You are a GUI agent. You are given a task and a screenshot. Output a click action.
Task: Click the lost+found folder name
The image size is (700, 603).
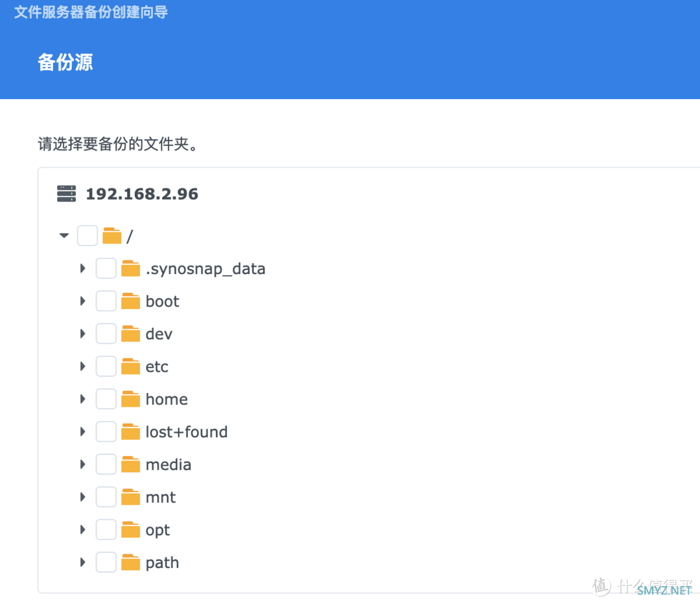coord(187,432)
